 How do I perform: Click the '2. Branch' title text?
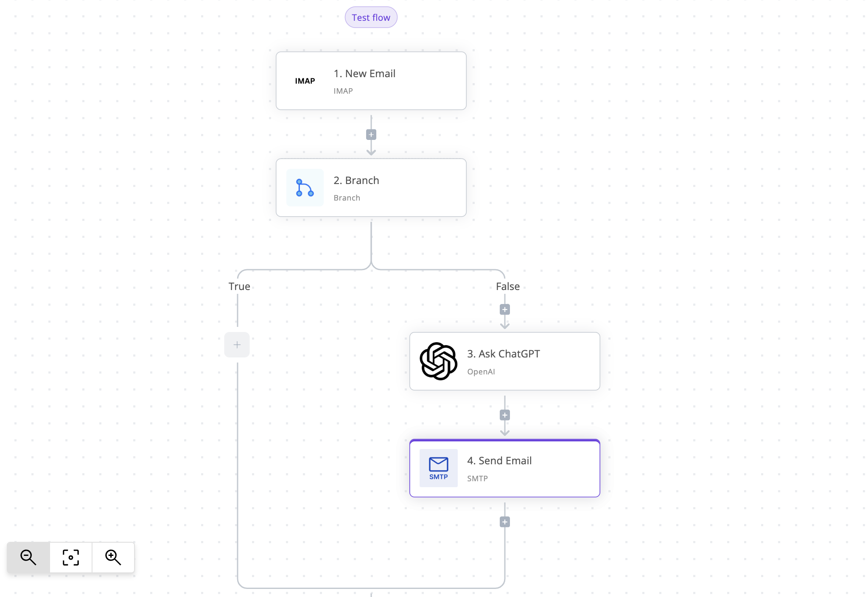click(356, 181)
